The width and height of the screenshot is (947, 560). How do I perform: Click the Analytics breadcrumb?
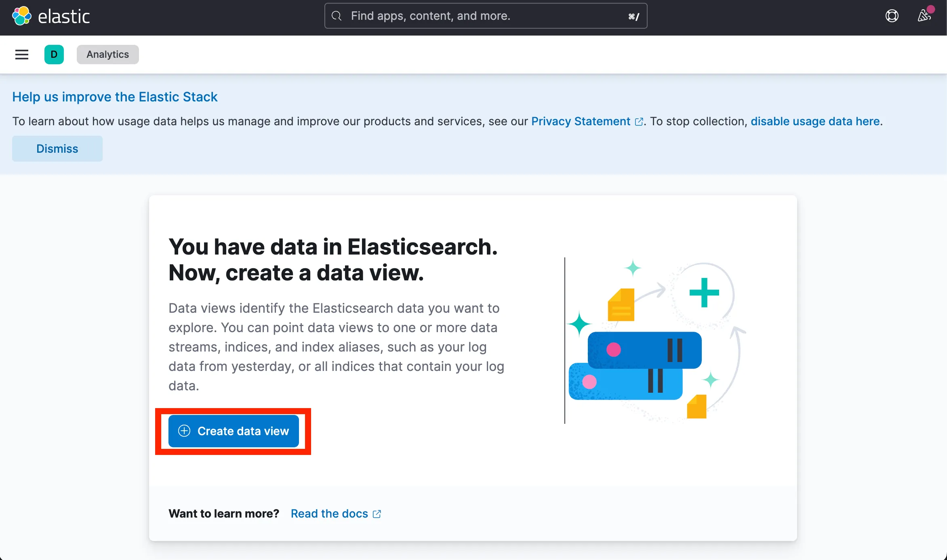tap(108, 55)
